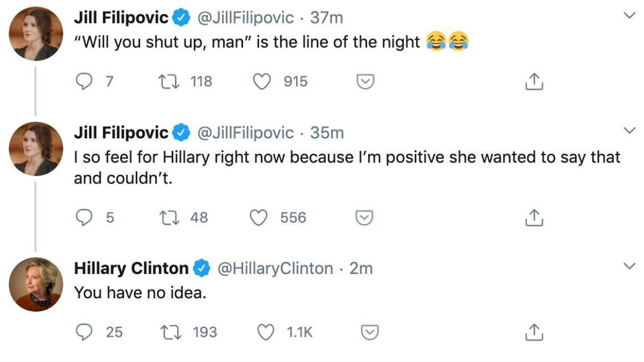Like the tweet with 556 likes

(x=260, y=217)
